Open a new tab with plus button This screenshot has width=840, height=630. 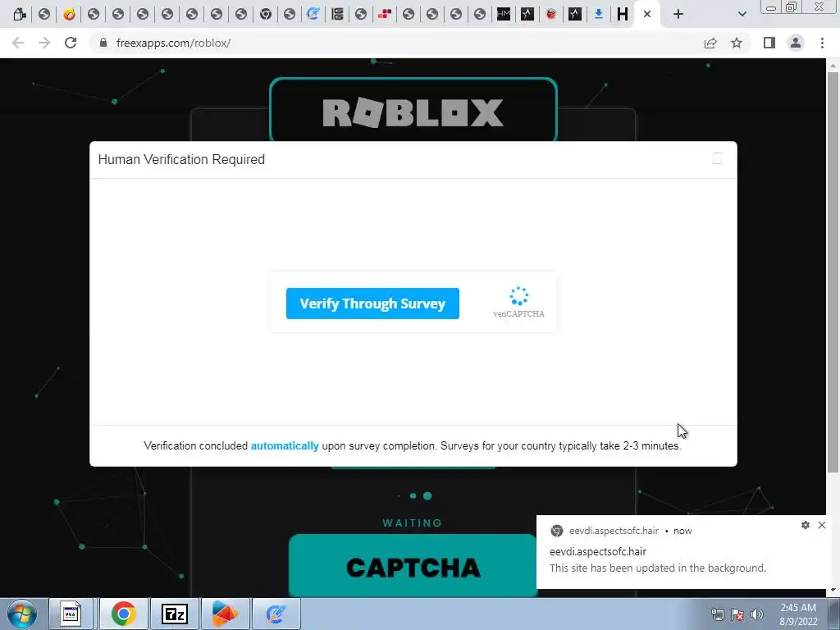678,14
